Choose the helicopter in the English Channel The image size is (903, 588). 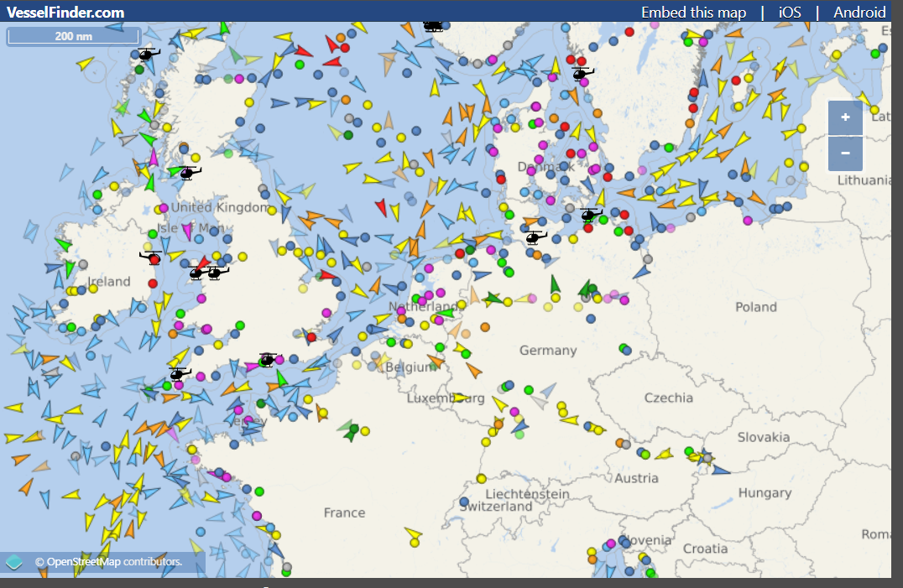tap(268, 359)
